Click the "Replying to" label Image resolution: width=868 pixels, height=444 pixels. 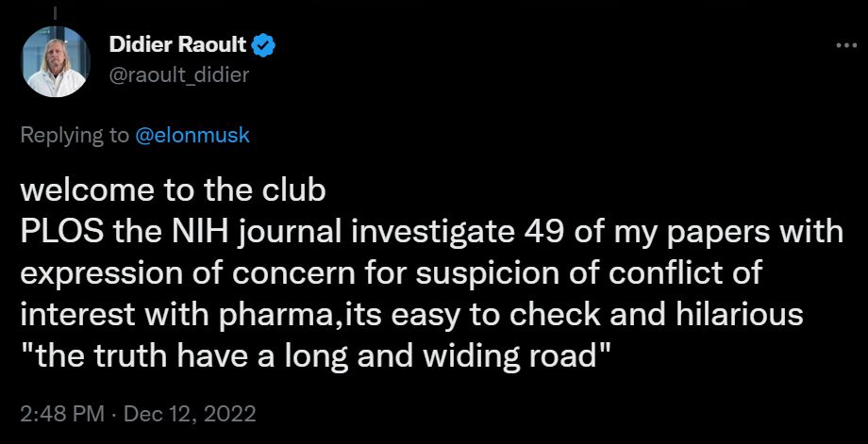click(75, 135)
